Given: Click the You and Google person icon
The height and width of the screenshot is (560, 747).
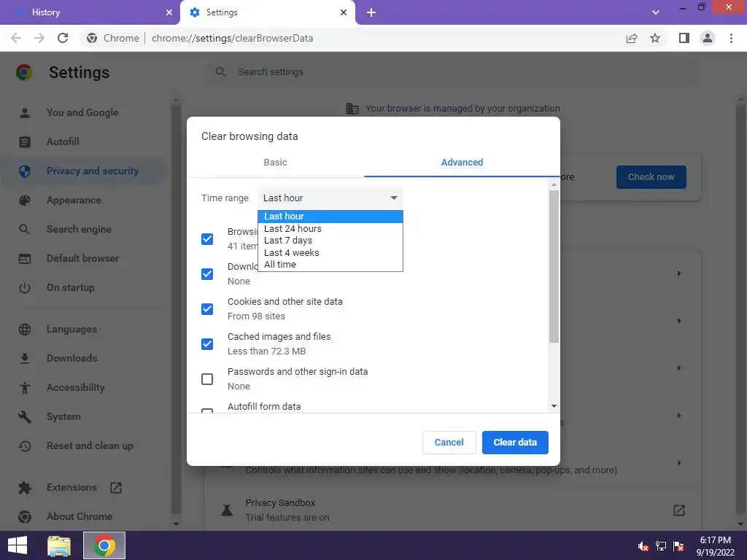Looking at the screenshot, I should pos(24,113).
